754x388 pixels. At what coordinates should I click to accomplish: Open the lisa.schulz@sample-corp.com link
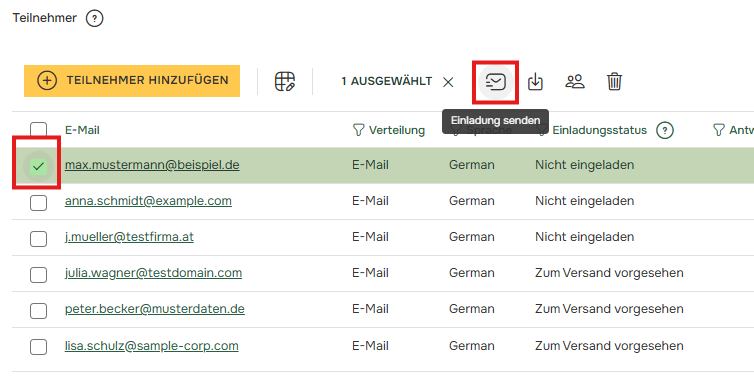pyautogui.click(x=151, y=346)
